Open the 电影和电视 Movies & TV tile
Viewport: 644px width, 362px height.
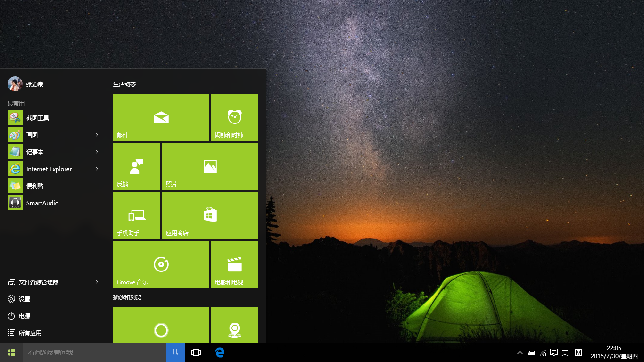coord(235,264)
